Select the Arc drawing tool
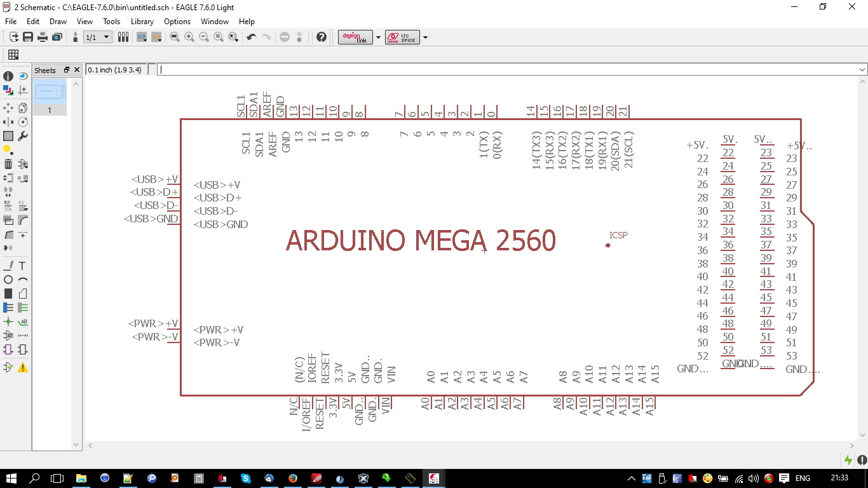This screenshot has height=488, width=868. tap(23, 280)
